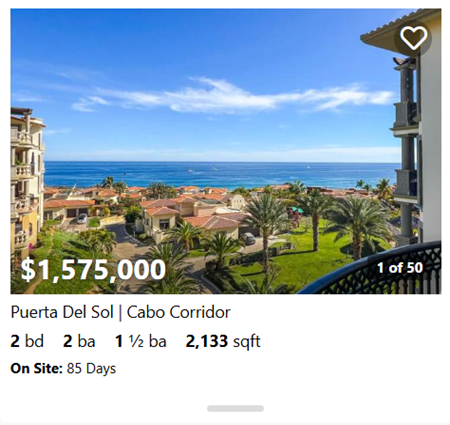Image resolution: width=450 pixels, height=425 pixels.
Task: Click the $1,575,000 price overlay
Action: 93,269
